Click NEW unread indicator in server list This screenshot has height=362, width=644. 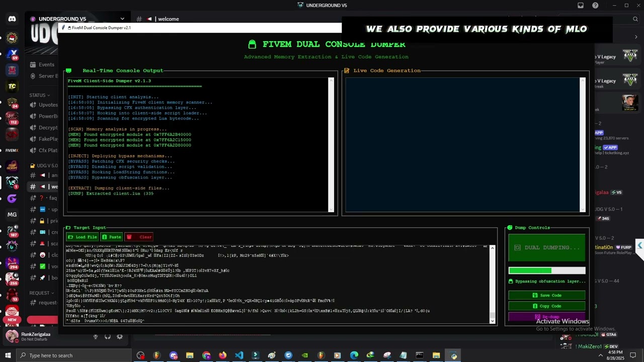point(12,320)
